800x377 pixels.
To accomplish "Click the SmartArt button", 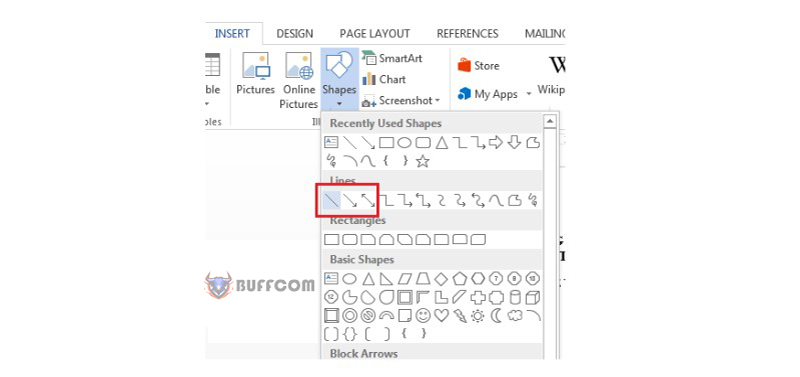I will pos(392,58).
